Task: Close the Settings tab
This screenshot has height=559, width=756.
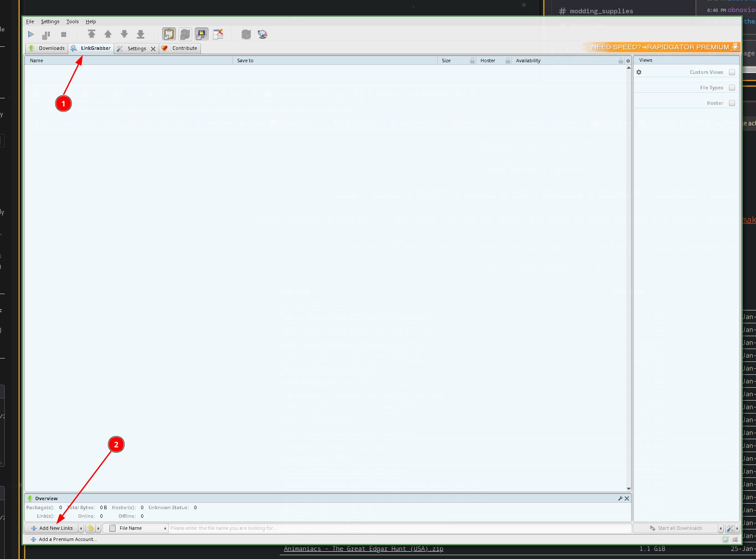Action: coord(153,49)
